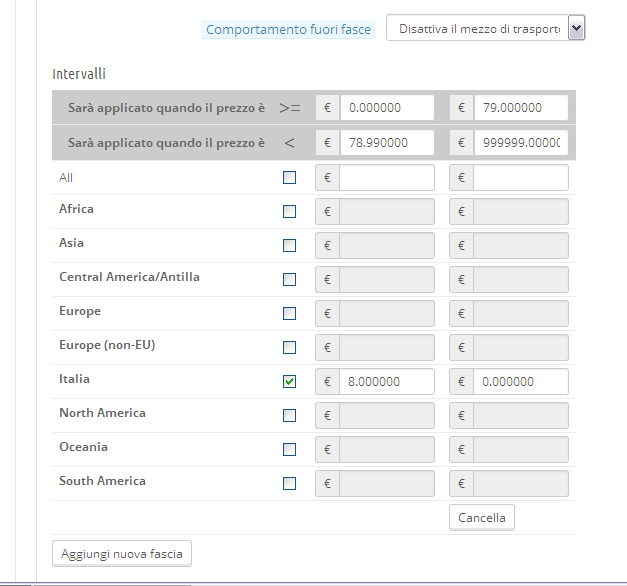
Task: Focus the 78.990000 upper limit field
Action: (386, 143)
